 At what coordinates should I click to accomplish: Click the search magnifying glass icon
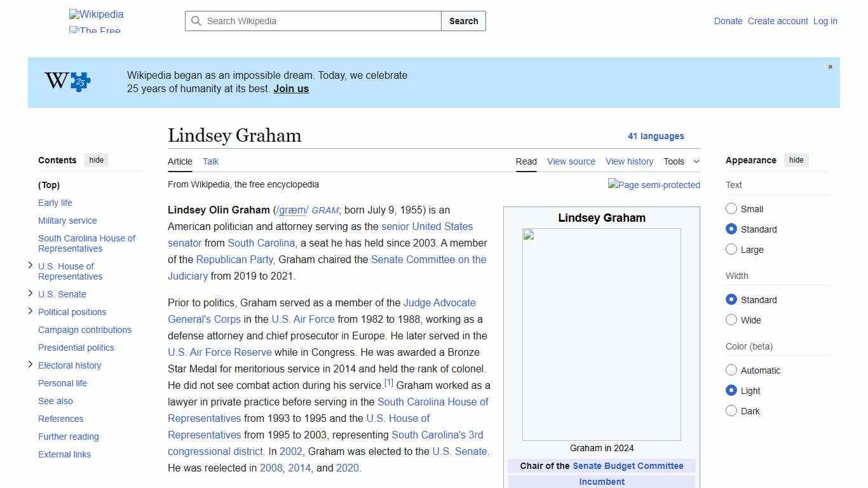197,21
